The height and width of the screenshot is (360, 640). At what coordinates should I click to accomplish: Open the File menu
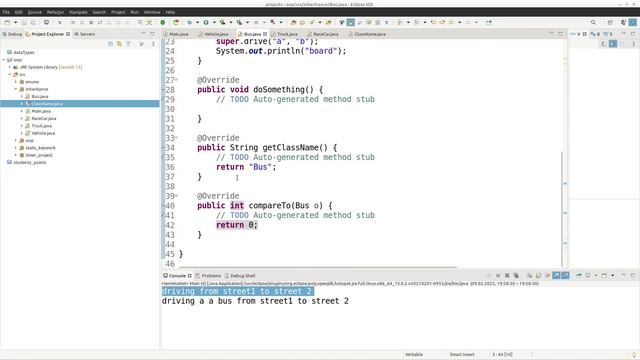click(x=6, y=12)
